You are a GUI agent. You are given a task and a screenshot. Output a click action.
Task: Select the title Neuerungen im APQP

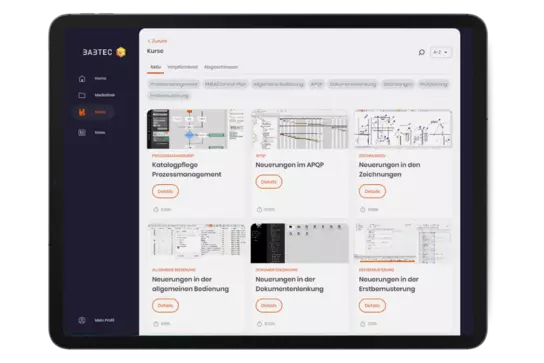click(290, 165)
